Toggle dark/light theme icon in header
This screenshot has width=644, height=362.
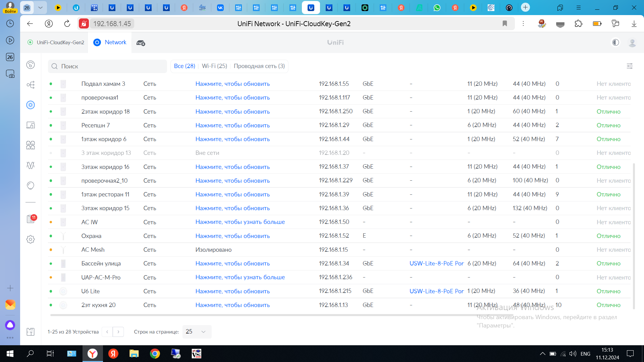point(615,43)
